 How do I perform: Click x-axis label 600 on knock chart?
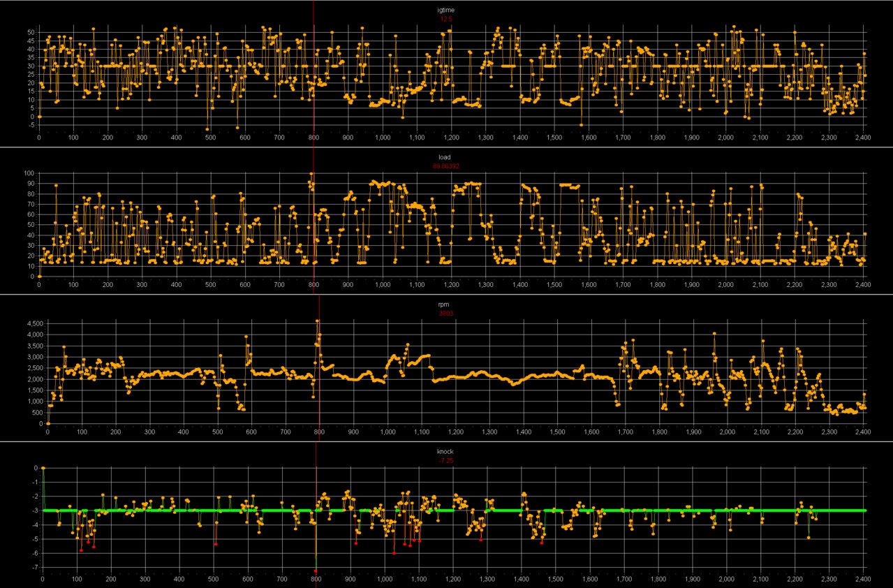[x=248, y=579]
